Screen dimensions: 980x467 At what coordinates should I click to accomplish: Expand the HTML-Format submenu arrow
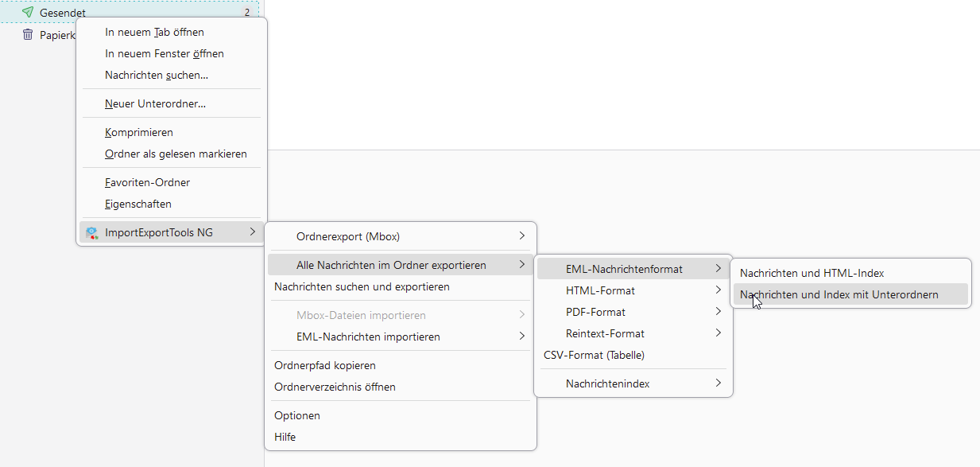pyautogui.click(x=718, y=290)
